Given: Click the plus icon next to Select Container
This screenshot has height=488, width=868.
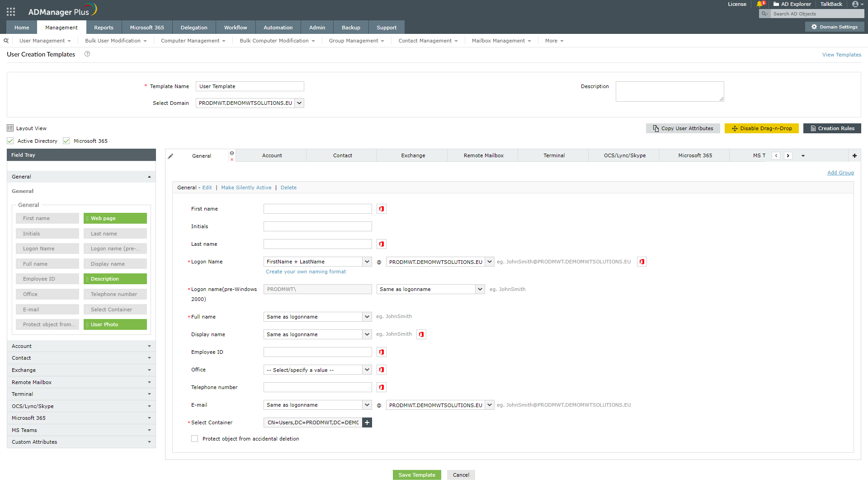Looking at the screenshot, I should pyautogui.click(x=367, y=422).
